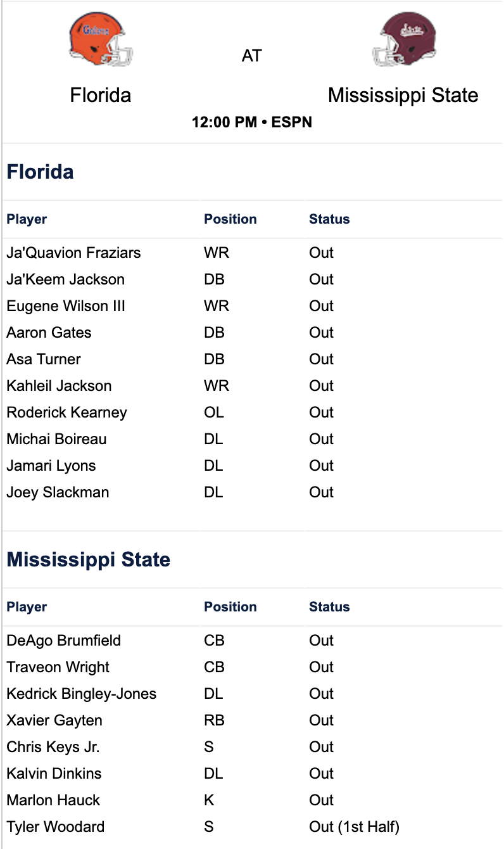Select the Kedrick Bingley-Jones player name
504x849 pixels.
coord(81,694)
